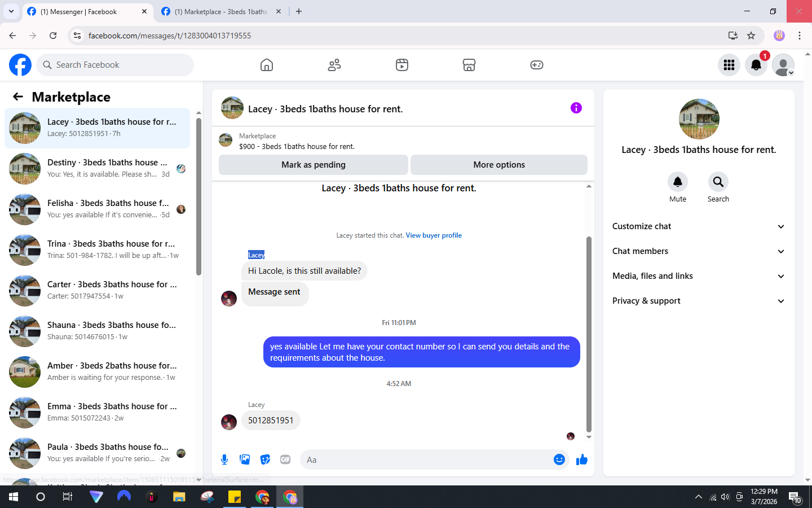This screenshot has height=508, width=812.
Task: Open Shauna 3beds 3baths conversation
Action: coord(97,331)
